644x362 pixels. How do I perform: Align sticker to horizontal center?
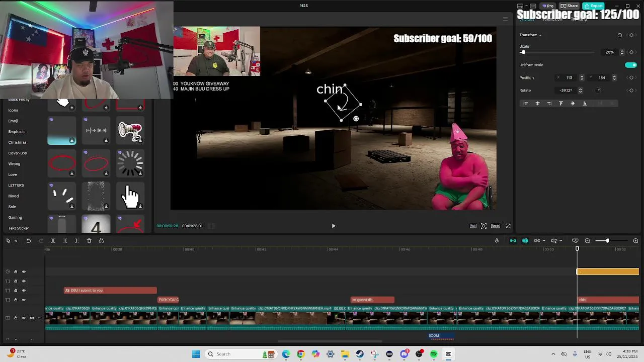coord(537,104)
